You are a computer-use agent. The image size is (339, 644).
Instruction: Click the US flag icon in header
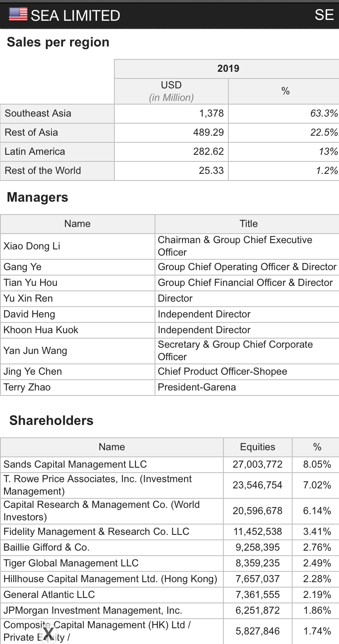[x=18, y=15]
